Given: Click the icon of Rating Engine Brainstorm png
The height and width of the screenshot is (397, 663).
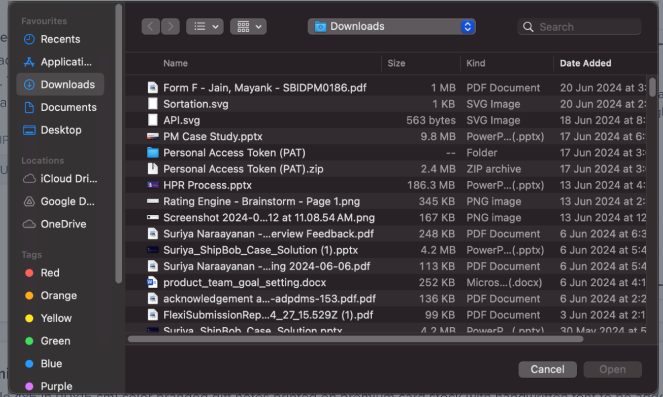Looking at the screenshot, I should coord(153,201).
